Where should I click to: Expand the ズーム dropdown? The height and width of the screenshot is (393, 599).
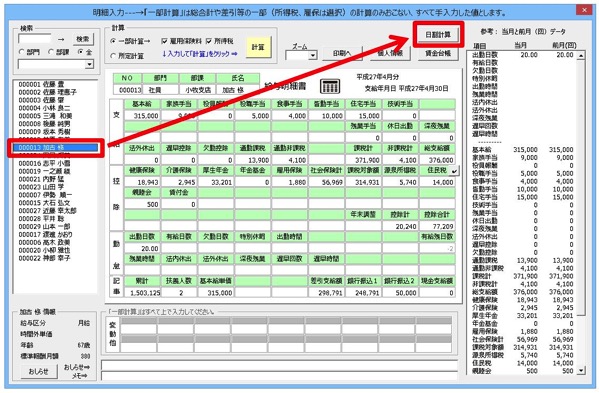click(313, 56)
